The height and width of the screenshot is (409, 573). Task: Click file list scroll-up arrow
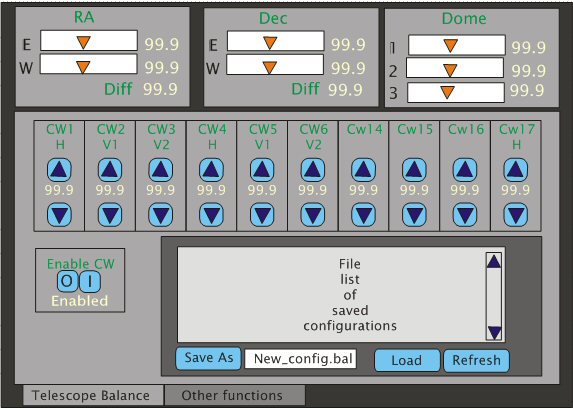pos(494,262)
